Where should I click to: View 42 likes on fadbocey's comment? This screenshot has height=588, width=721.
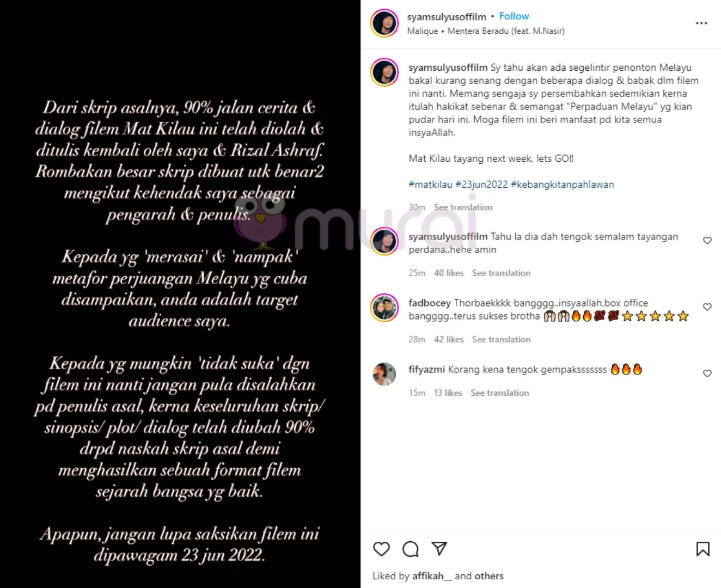click(x=449, y=339)
